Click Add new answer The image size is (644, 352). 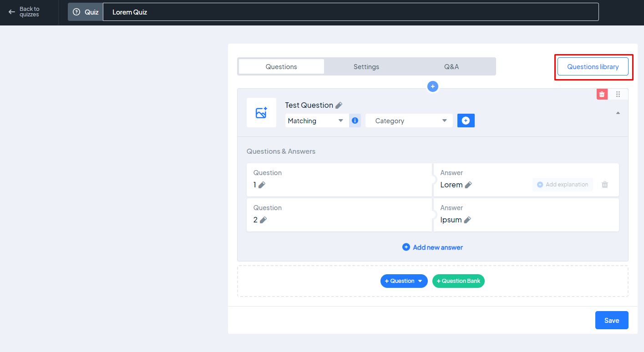tap(433, 247)
